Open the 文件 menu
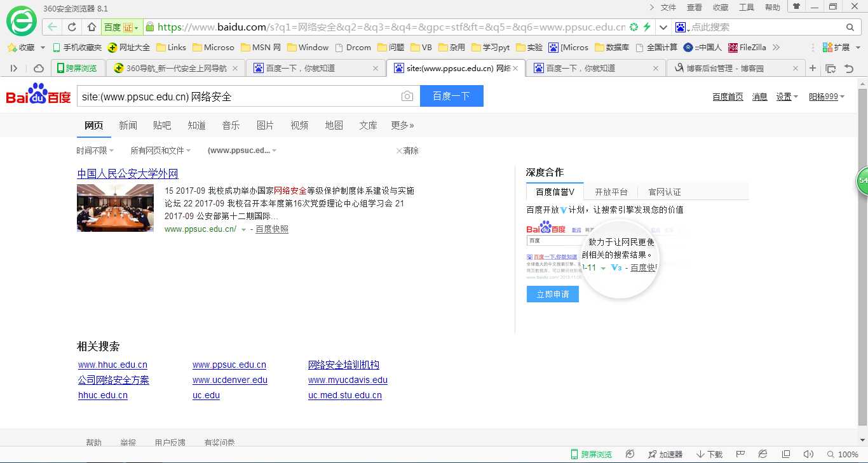This screenshot has width=868, height=463. click(x=668, y=7)
